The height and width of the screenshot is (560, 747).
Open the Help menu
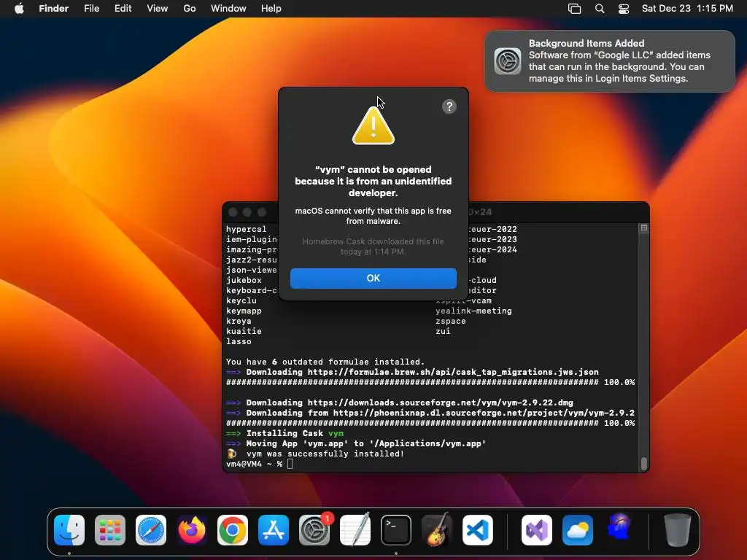[271, 9]
